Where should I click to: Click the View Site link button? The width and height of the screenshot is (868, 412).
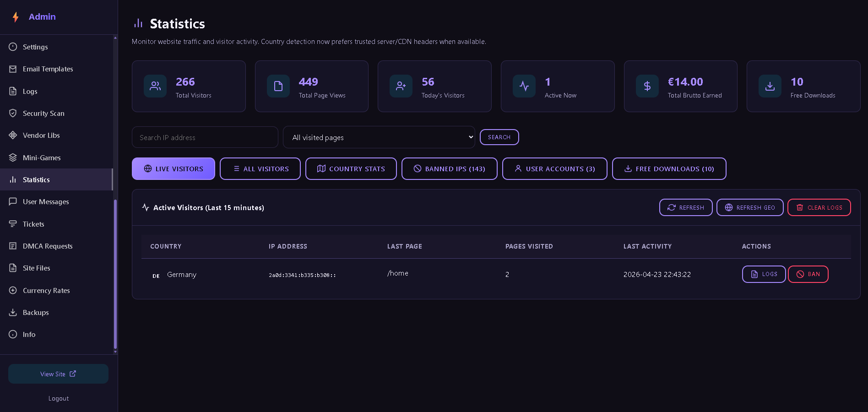click(58, 374)
